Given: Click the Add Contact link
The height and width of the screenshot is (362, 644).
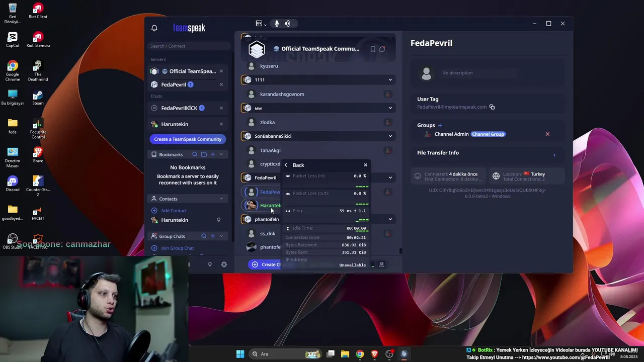Looking at the screenshot, I should [x=174, y=211].
